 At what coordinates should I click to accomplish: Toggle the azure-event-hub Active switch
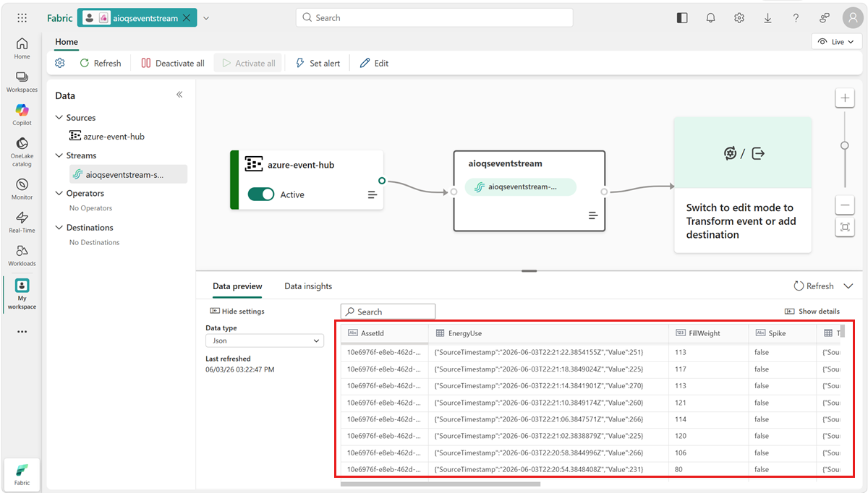tap(261, 194)
